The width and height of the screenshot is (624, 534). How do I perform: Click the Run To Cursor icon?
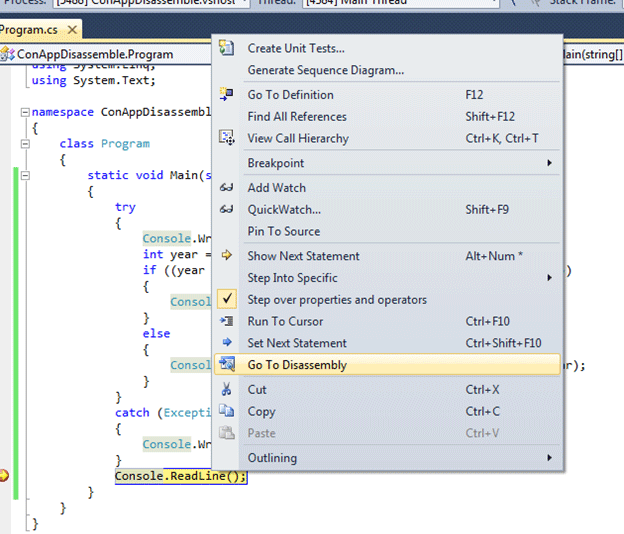(227, 321)
